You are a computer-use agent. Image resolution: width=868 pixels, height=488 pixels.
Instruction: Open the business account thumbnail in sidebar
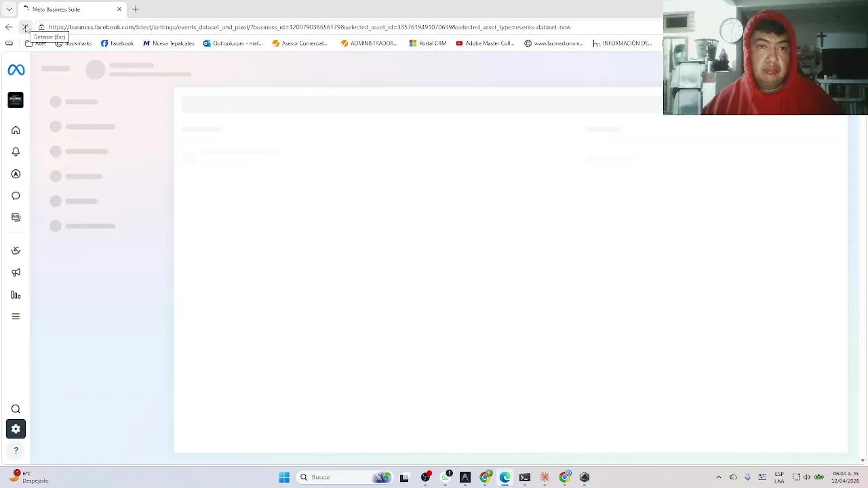pyautogui.click(x=16, y=100)
